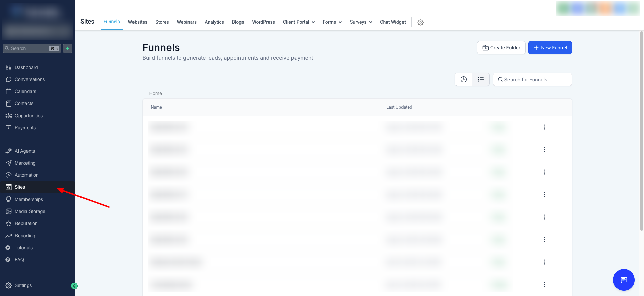The width and height of the screenshot is (644, 296).
Task: Switch to list view layout
Action: (x=481, y=79)
